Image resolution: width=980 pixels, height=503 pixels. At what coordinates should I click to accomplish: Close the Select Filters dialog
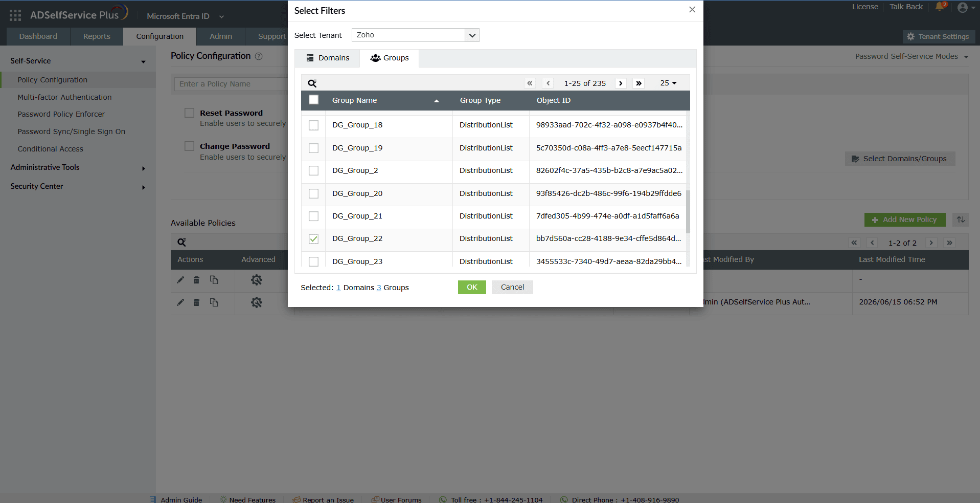point(692,10)
